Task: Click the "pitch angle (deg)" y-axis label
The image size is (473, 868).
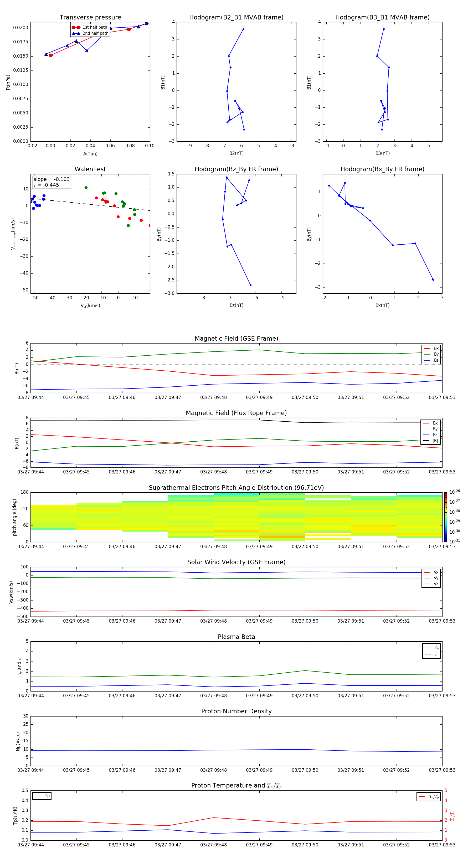Action: (x=14, y=517)
